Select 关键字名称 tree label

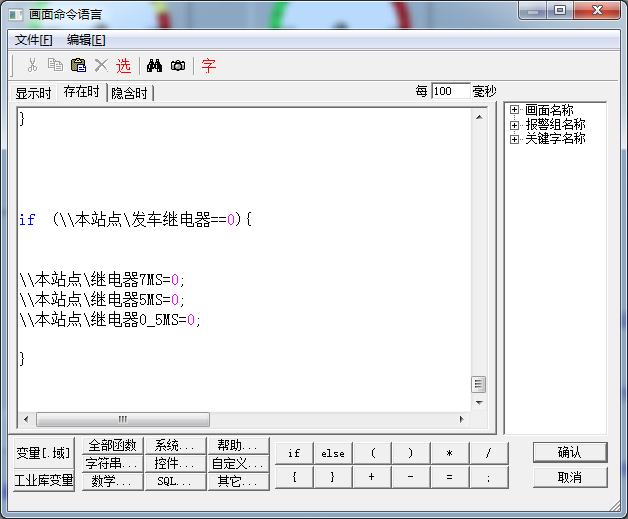[x=555, y=139]
